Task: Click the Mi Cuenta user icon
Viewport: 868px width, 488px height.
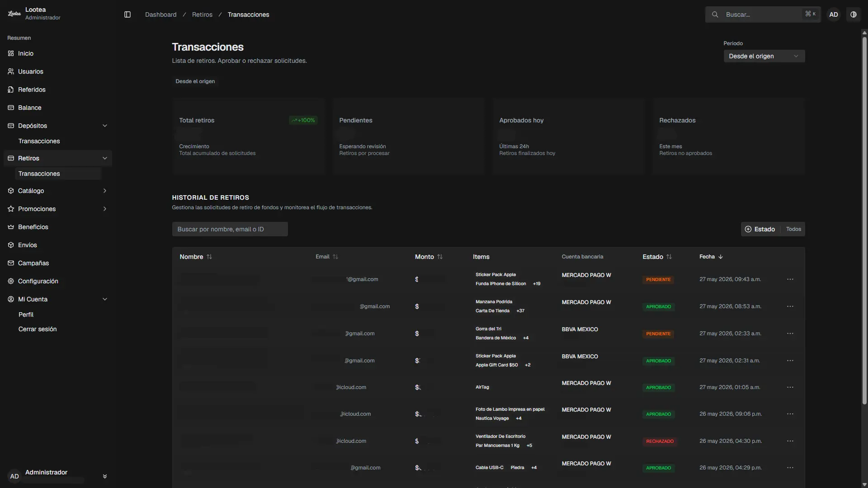Action: coord(11,299)
